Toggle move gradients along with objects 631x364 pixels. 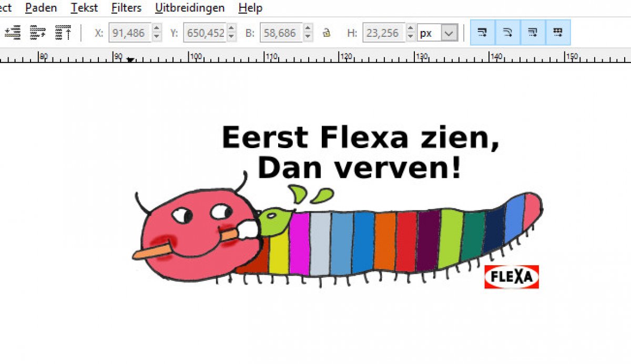tap(533, 33)
